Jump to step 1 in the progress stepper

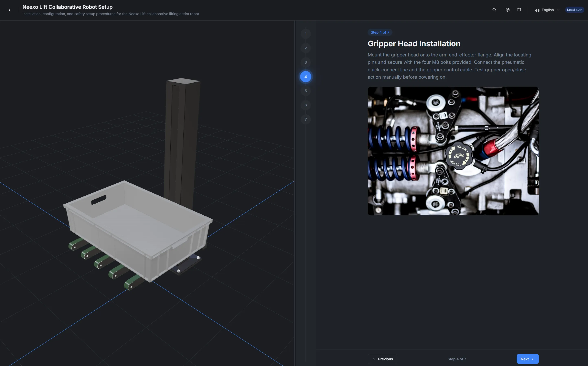pos(306,34)
